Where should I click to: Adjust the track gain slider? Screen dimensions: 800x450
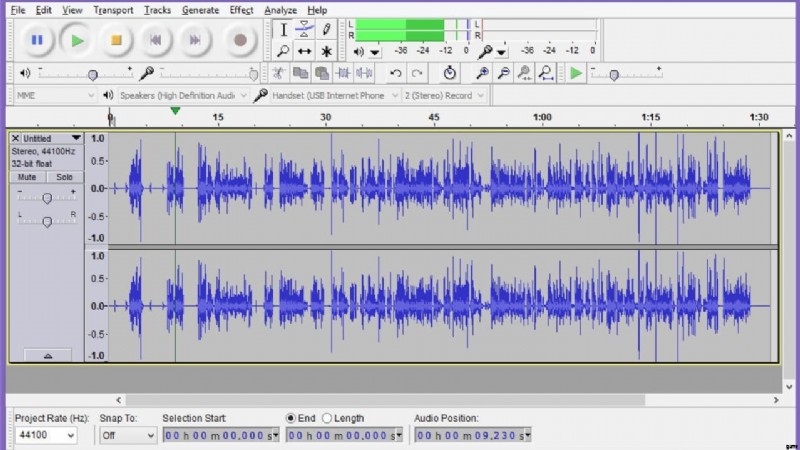click(46, 198)
